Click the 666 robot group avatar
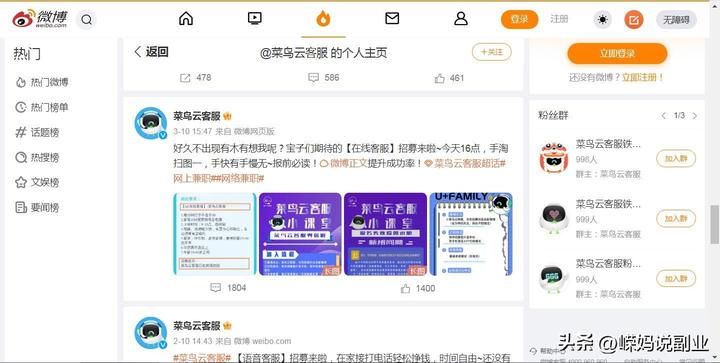This screenshot has height=363, width=720. [554, 278]
